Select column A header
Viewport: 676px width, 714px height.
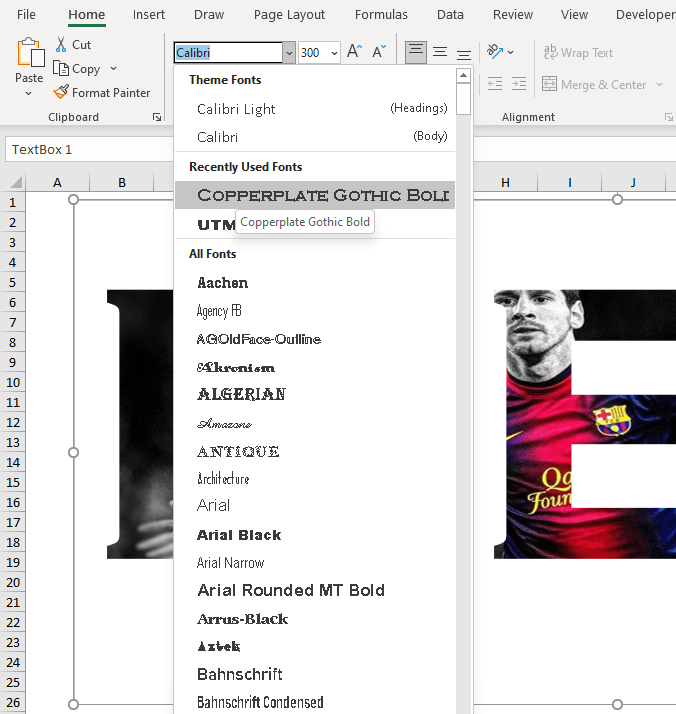57,183
